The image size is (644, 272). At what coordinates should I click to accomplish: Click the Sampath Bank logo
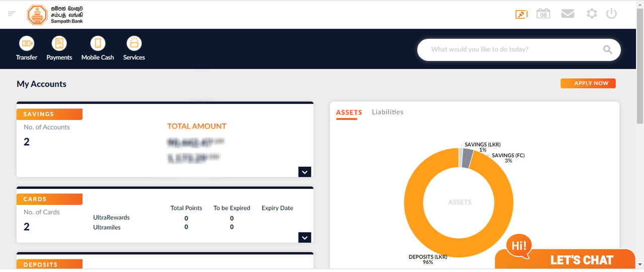(x=55, y=15)
